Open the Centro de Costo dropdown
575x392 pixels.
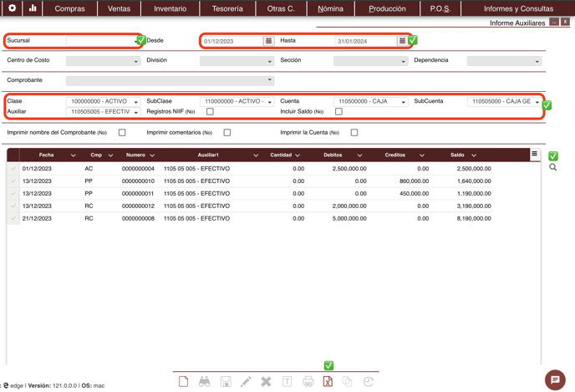pyautogui.click(x=104, y=61)
